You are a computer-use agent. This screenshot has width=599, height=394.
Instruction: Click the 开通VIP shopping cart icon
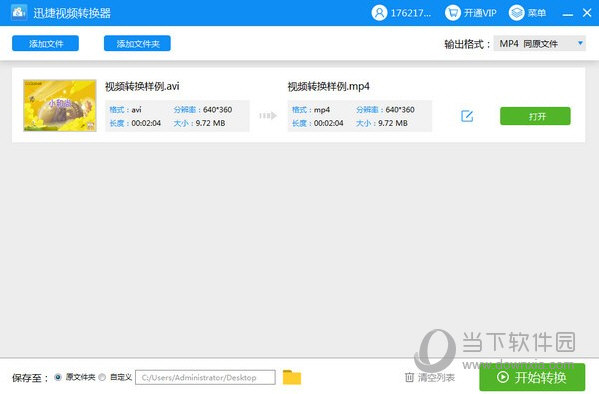click(x=453, y=13)
